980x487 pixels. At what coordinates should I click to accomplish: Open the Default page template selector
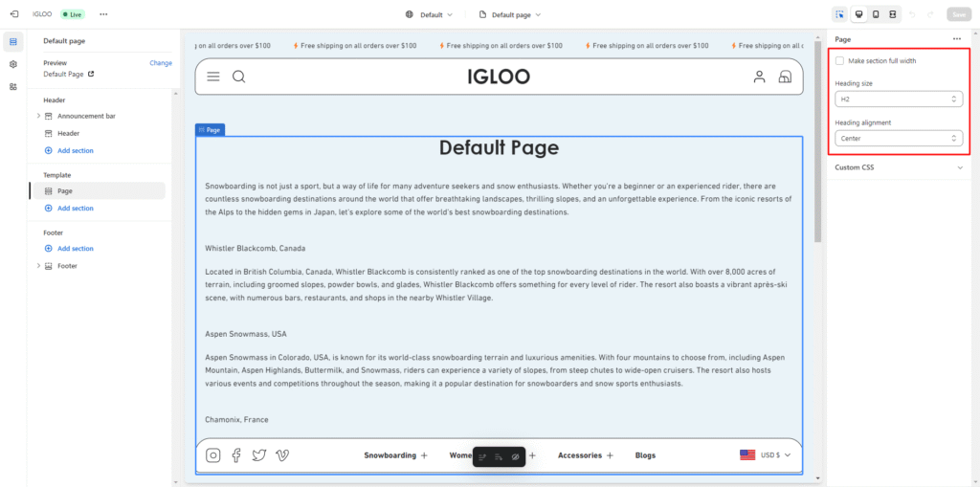pyautogui.click(x=510, y=14)
